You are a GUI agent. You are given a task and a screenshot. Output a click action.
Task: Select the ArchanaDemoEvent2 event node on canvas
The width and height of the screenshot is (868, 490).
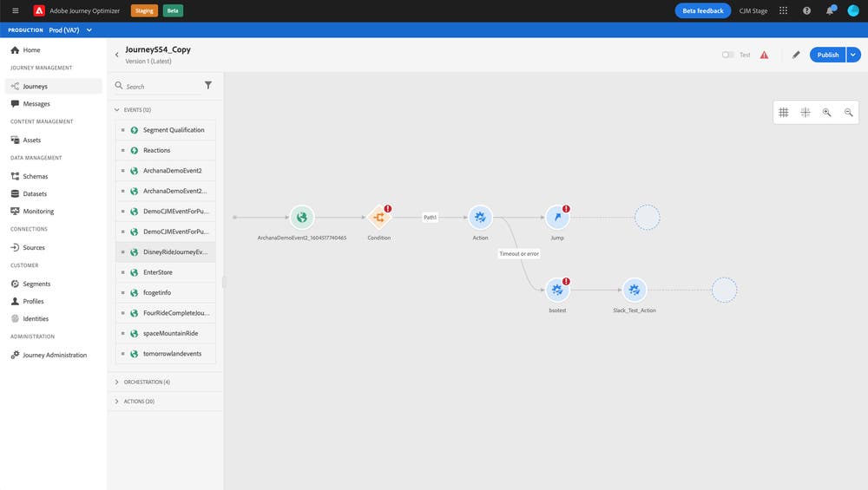pos(302,218)
